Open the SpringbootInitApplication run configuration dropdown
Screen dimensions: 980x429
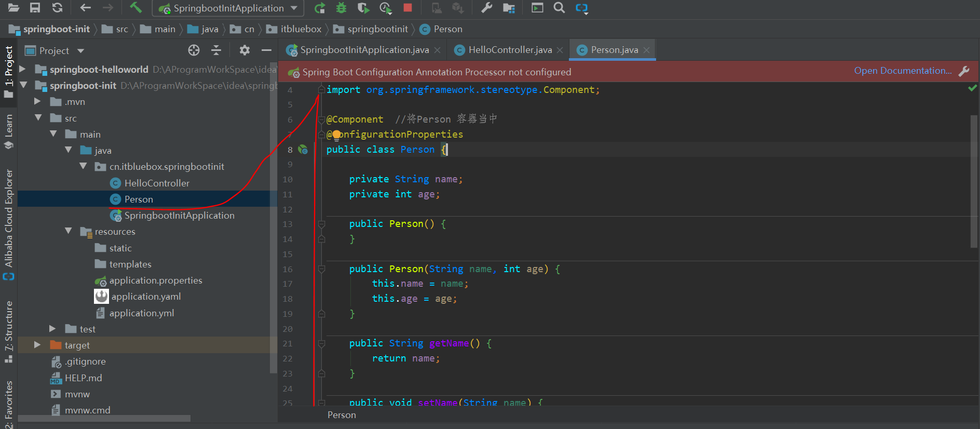coord(228,8)
